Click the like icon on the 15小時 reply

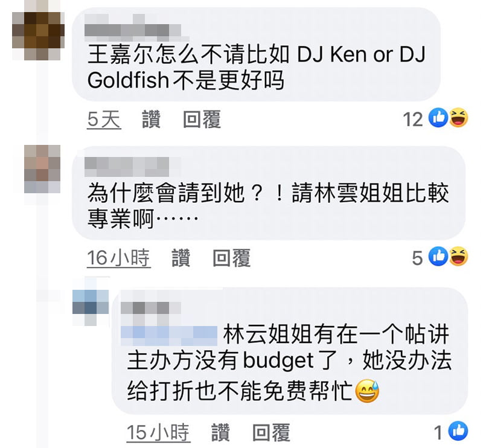[458, 430]
